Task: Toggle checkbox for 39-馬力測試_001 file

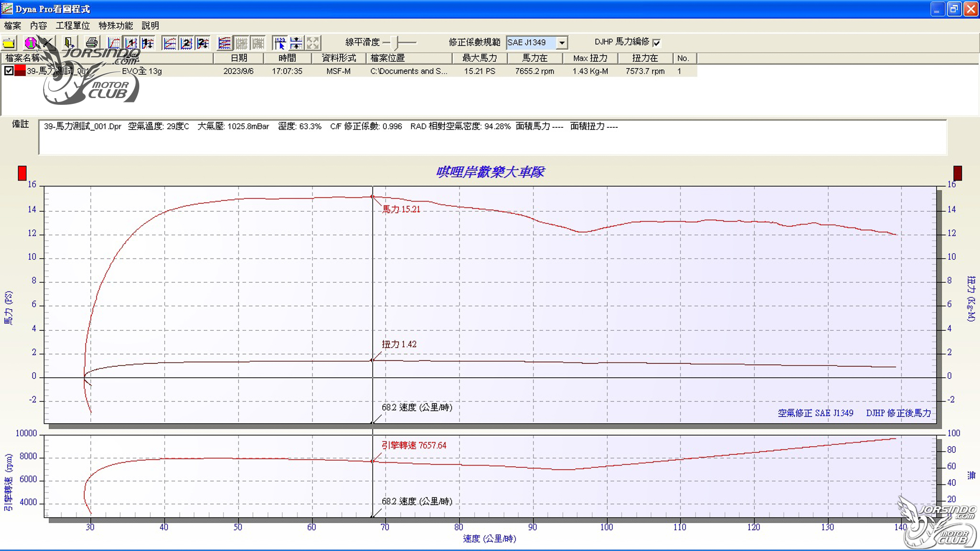Action: pyautogui.click(x=9, y=71)
